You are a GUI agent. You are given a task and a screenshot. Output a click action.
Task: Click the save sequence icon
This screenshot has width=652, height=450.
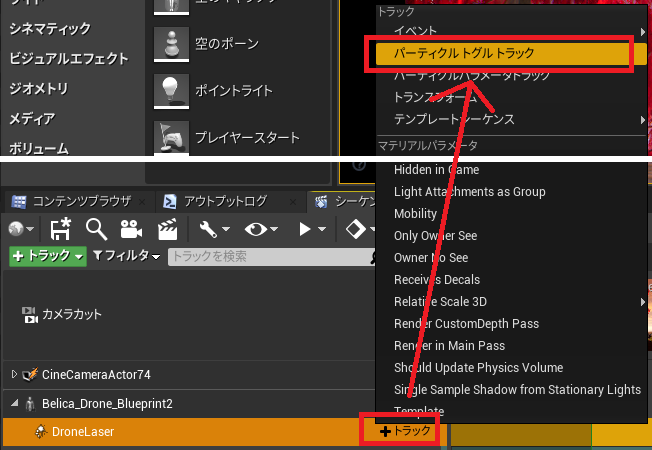click(60, 229)
